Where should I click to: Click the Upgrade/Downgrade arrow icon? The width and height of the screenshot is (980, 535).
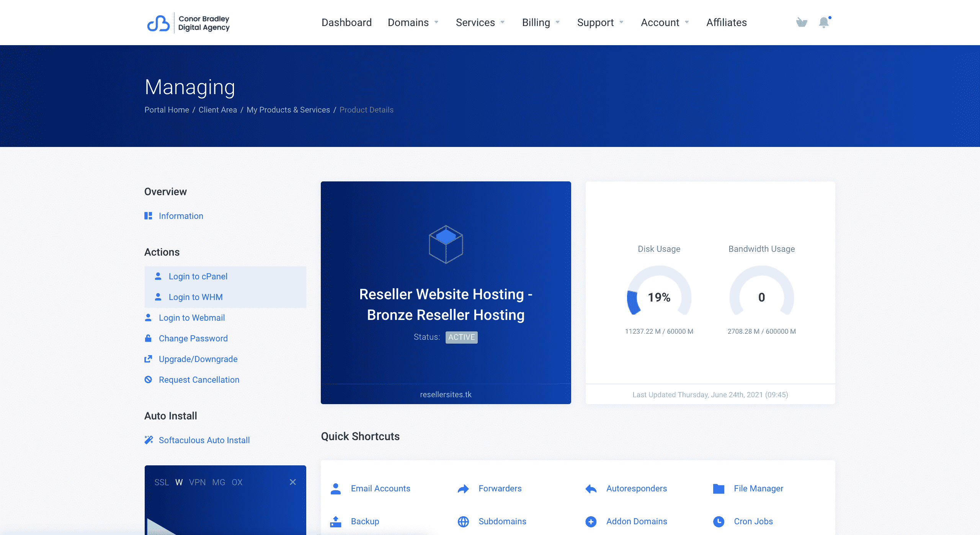coord(148,359)
